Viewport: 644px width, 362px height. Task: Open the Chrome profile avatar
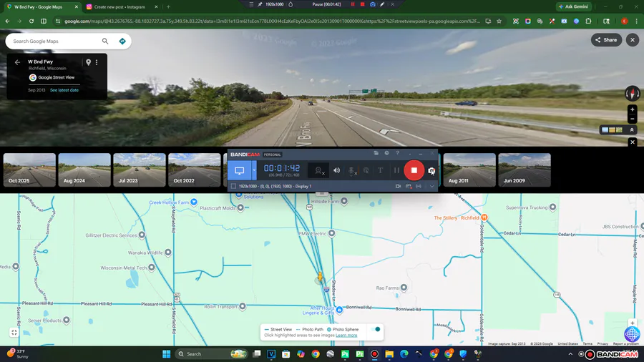pyautogui.click(x=624, y=21)
